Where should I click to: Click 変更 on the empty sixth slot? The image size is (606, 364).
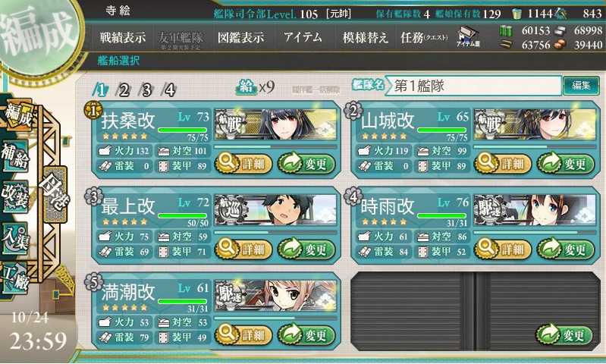(x=564, y=334)
